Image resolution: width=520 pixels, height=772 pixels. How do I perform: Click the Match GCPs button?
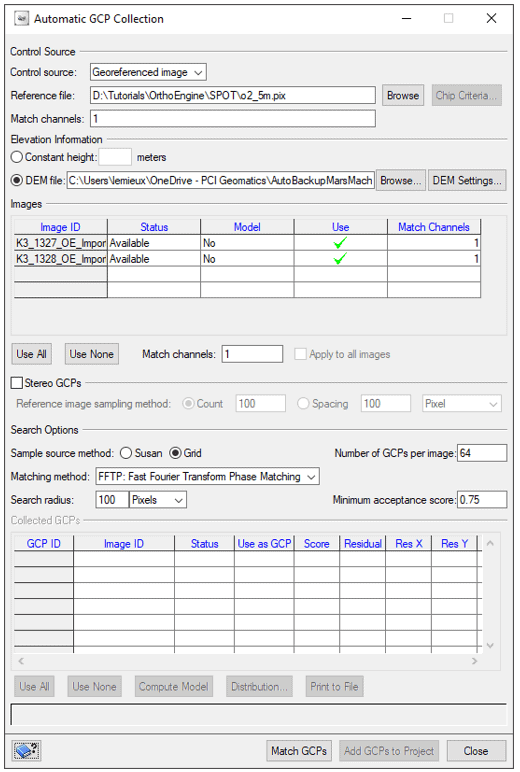pyautogui.click(x=299, y=751)
